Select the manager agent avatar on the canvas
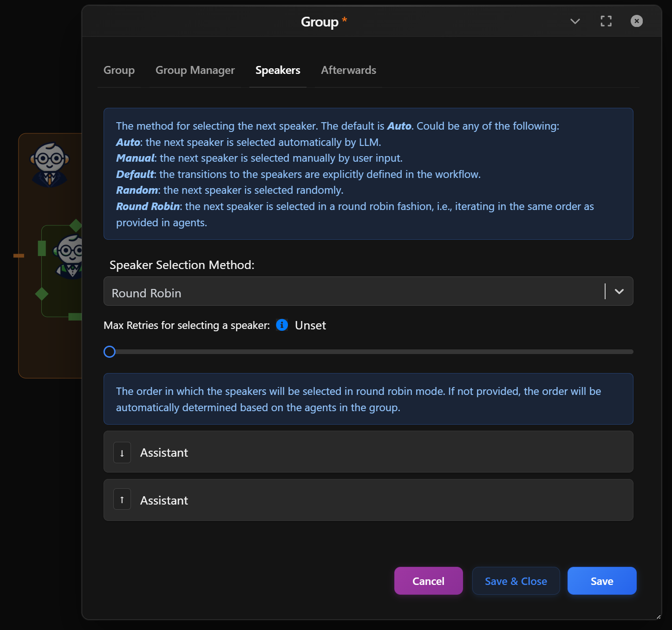The height and width of the screenshot is (630, 672). coord(49,163)
